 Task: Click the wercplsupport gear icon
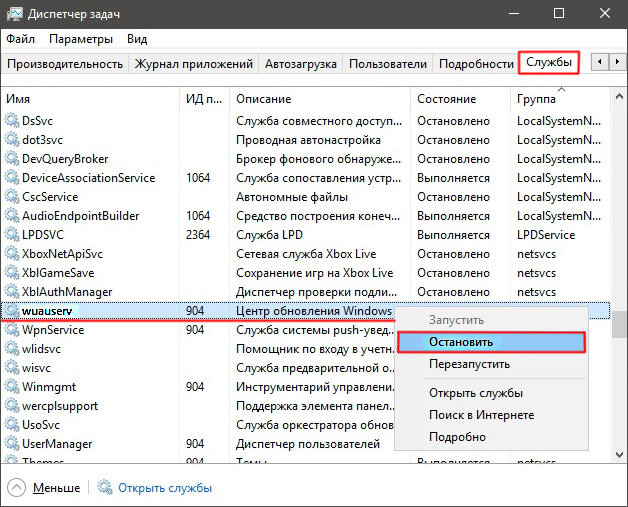click(x=12, y=406)
